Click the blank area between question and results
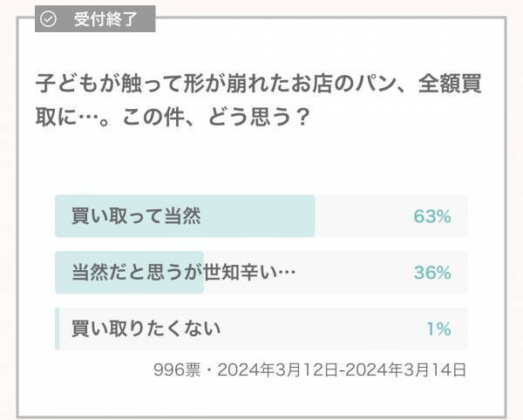This screenshot has width=523, height=420. (x=261, y=161)
